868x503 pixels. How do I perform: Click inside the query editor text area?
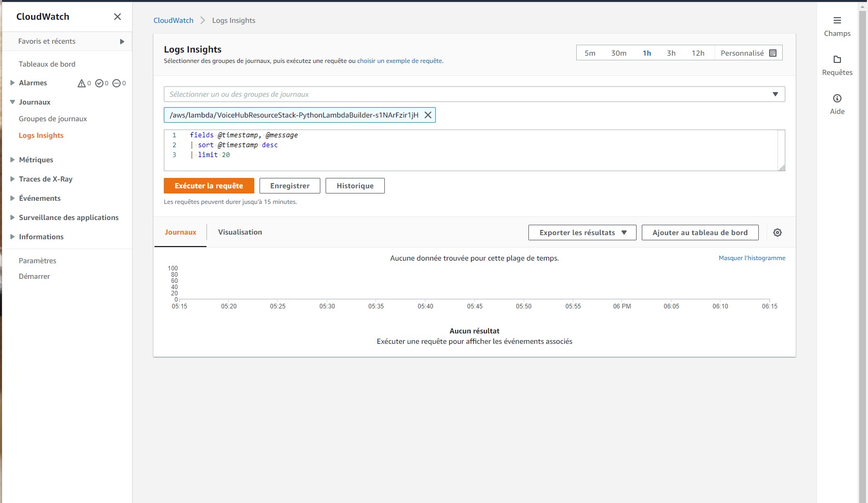468,150
